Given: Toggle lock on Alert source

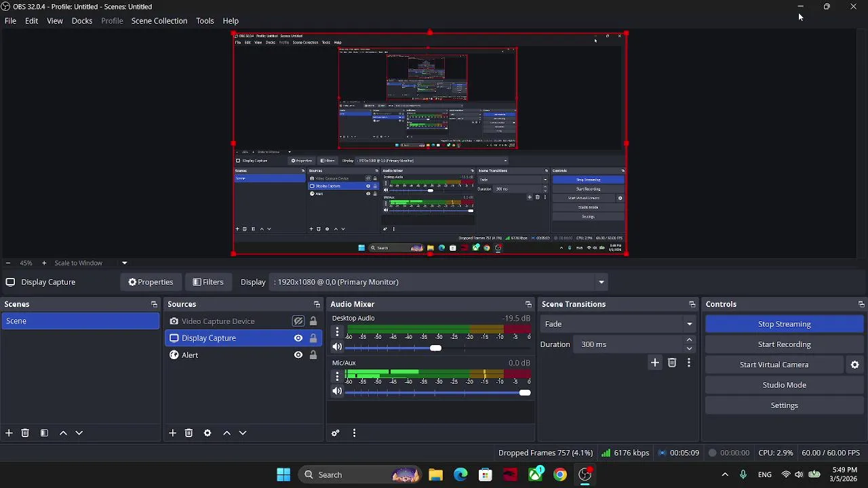Looking at the screenshot, I should coord(313,355).
